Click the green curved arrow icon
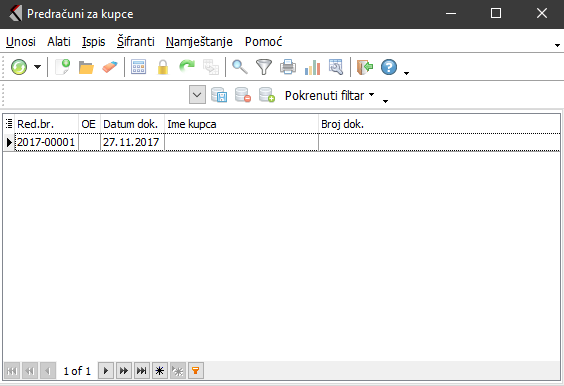 pyautogui.click(x=187, y=67)
